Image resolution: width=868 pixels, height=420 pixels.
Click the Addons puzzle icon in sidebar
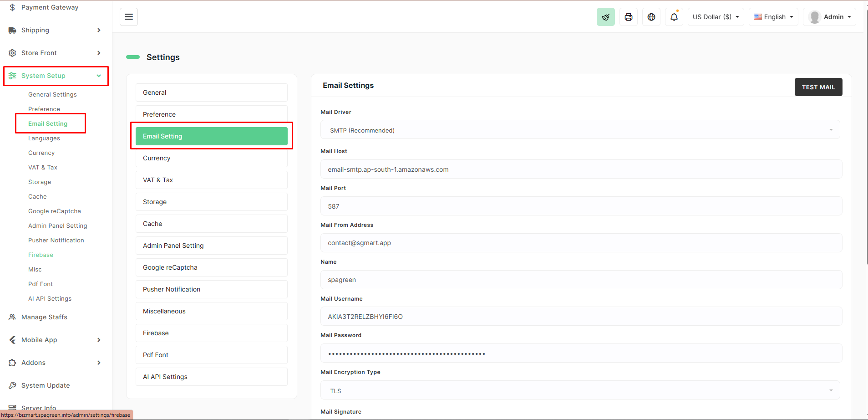pyautogui.click(x=12, y=363)
